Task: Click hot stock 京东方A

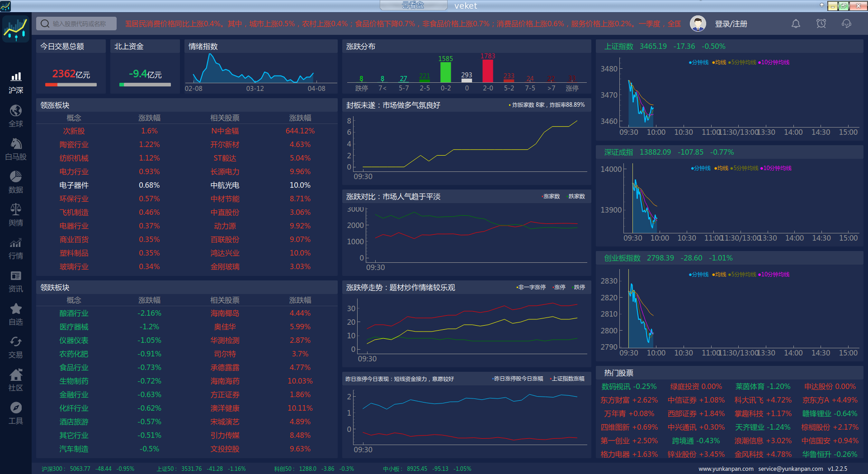Action: click(x=830, y=400)
